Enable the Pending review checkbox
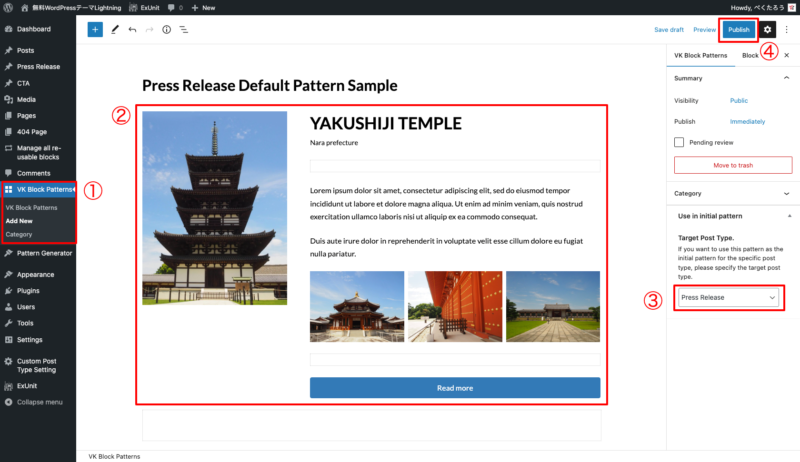Image resolution: width=800 pixels, height=462 pixels. tap(680, 142)
